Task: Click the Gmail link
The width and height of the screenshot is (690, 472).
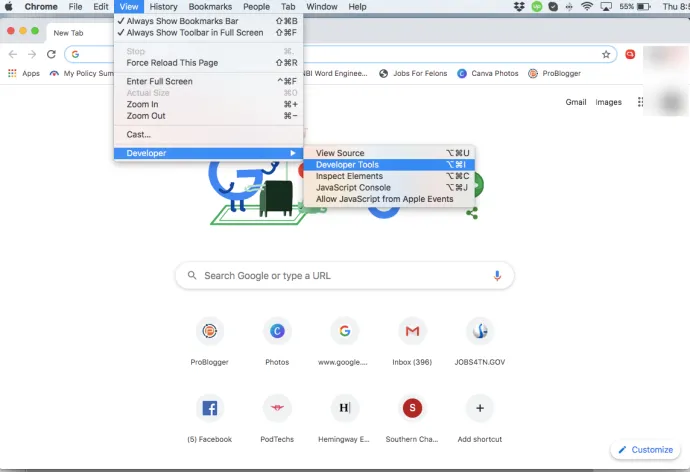Action: pos(576,102)
